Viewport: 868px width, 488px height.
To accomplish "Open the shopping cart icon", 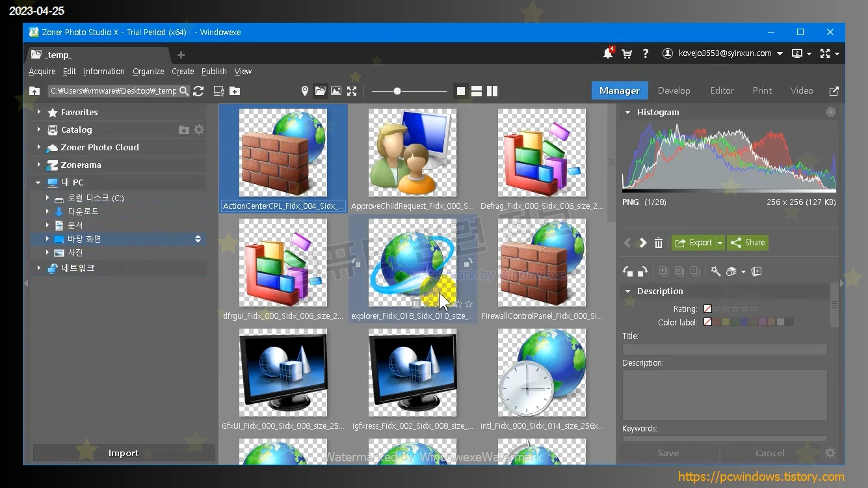I will [627, 54].
